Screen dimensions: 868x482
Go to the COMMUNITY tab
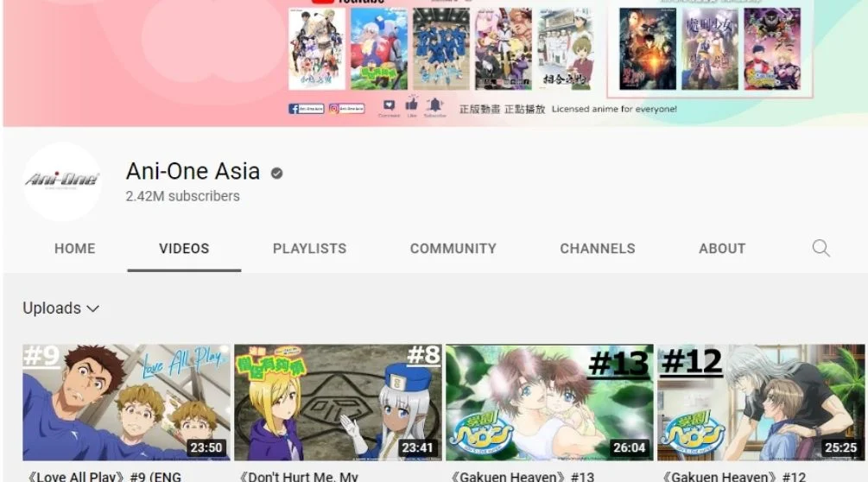point(453,249)
